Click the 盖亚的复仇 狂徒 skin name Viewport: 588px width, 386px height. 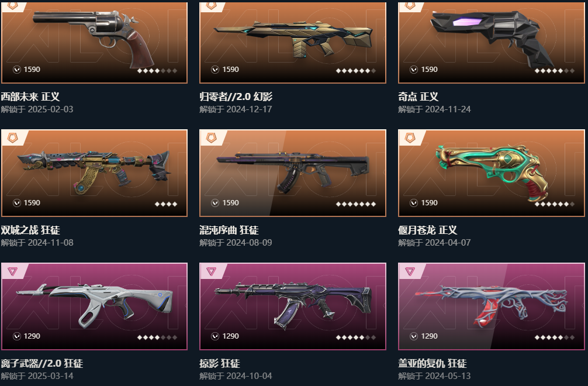(433, 364)
